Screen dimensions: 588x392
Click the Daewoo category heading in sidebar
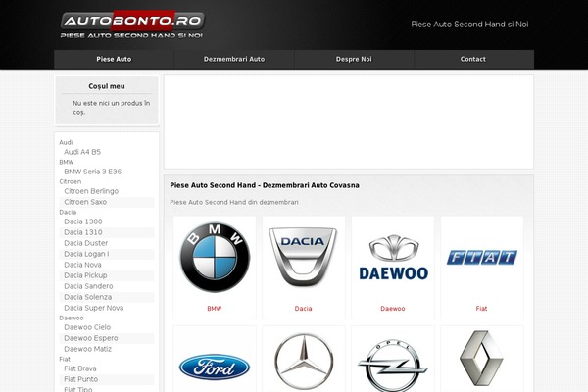click(x=72, y=318)
